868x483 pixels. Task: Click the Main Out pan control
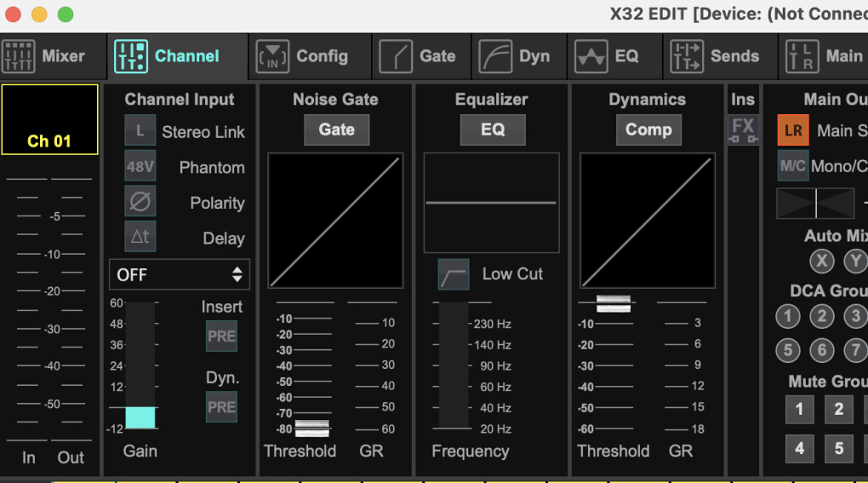coord(815,204)
